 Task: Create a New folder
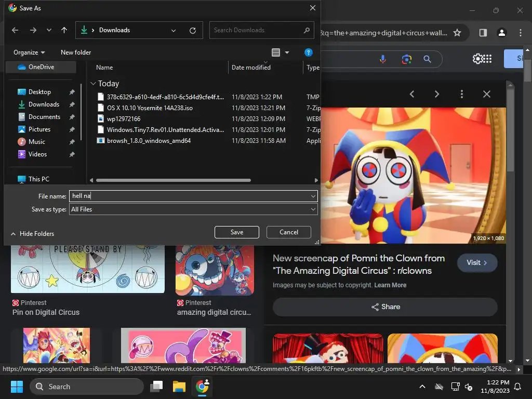[76, 52]
